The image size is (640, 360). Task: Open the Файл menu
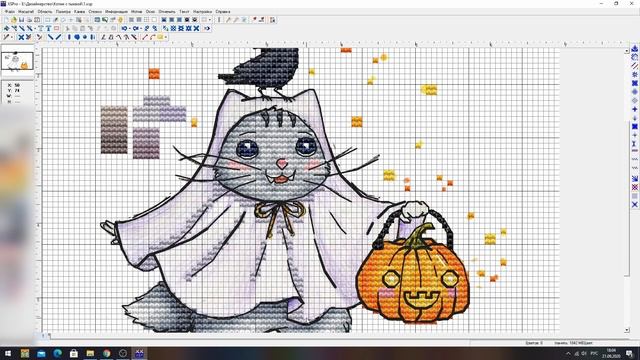(x=9, y=12)
